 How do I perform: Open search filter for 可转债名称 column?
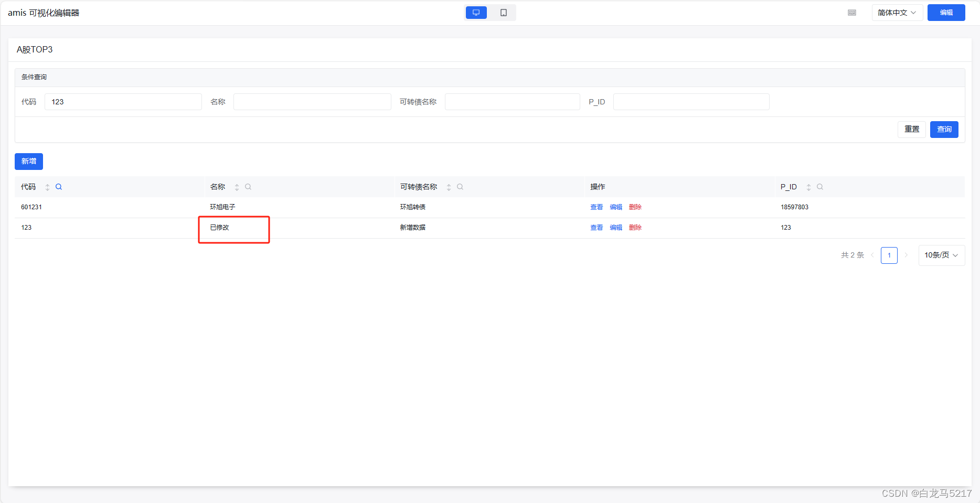(460, 187)
